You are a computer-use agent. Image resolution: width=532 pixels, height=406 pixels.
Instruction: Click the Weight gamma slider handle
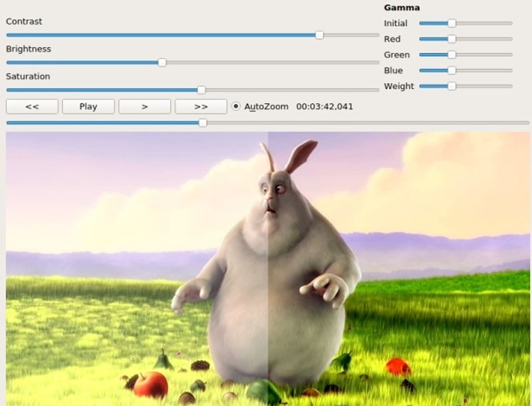[x=452, y=86]
